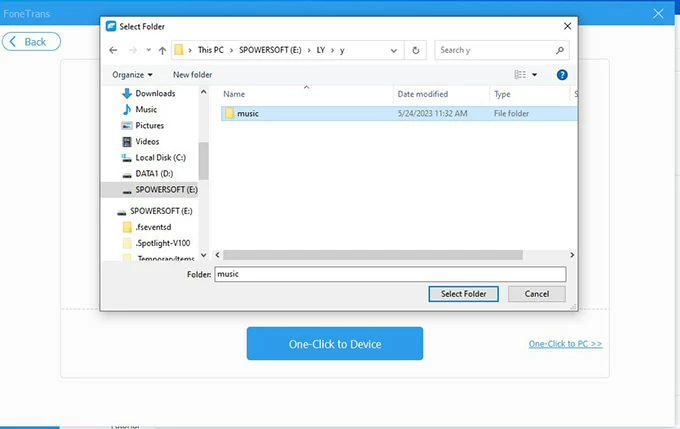Open the Organize dropdown menu

pos(132,75)
